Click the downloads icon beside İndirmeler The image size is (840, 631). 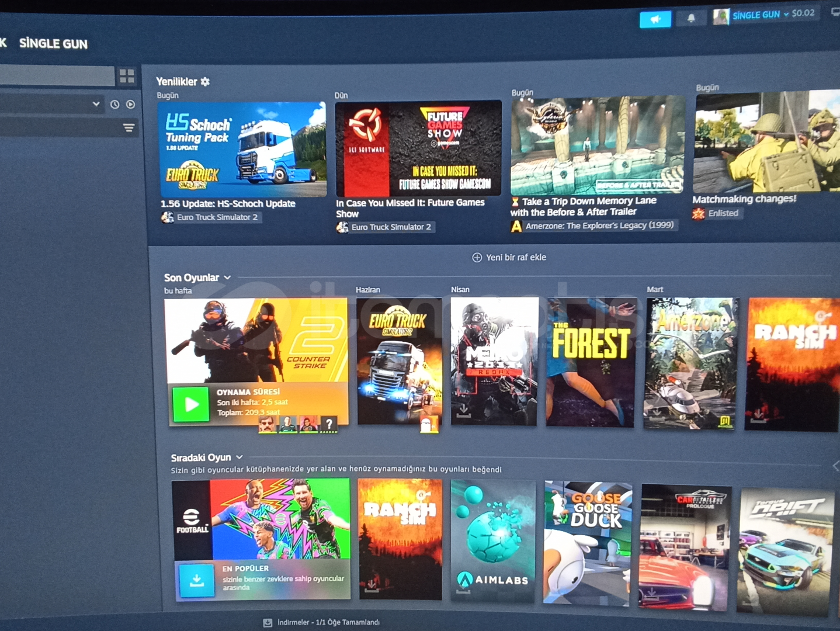[268, 623]
